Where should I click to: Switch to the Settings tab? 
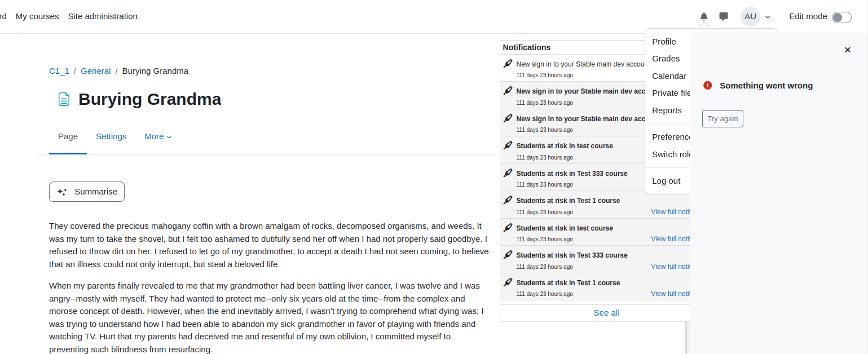pyautogui.click(x=111, y=136)
